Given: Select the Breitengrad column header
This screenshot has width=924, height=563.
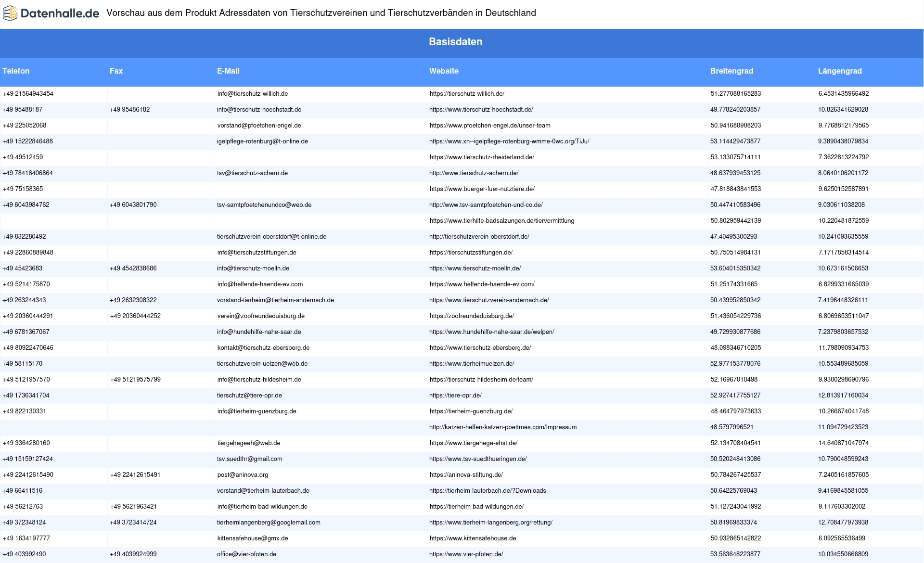Looking at the screenshot, I should [731, 71].
